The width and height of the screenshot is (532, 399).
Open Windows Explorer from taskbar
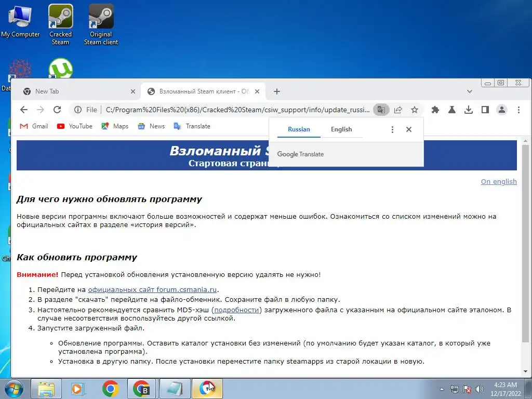coord(46,389)
